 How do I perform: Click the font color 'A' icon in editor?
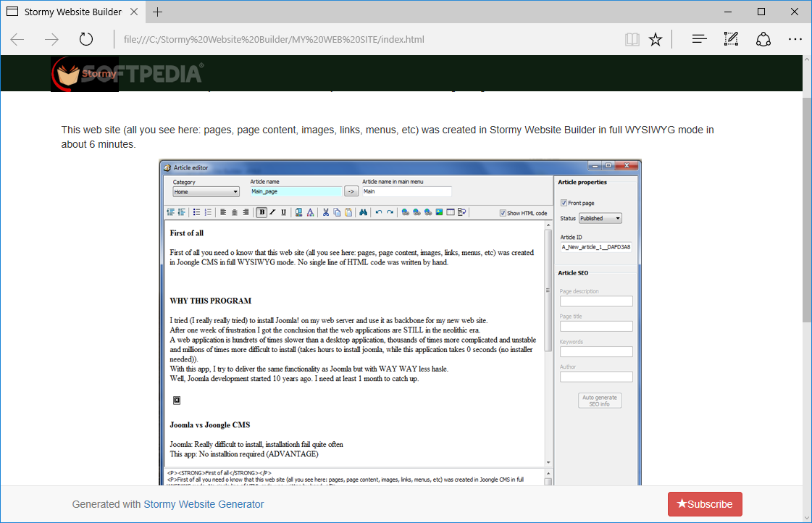click(310, 212)
